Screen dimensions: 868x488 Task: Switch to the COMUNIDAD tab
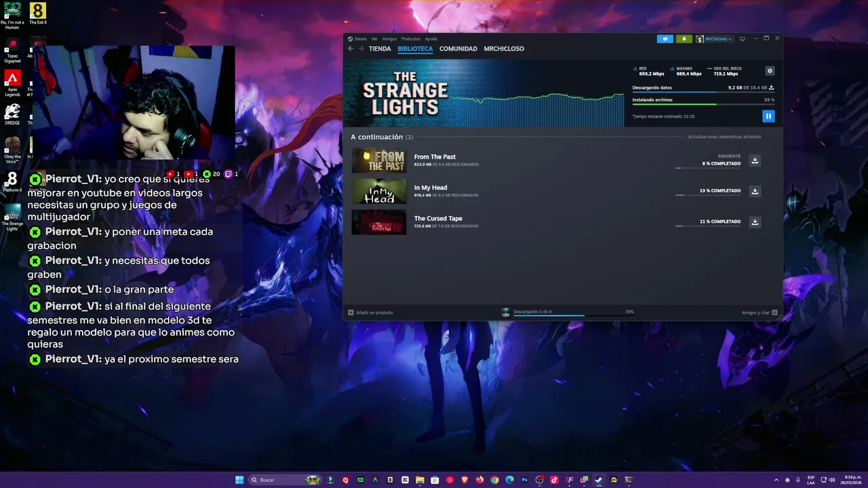click(x=458, y=49)
